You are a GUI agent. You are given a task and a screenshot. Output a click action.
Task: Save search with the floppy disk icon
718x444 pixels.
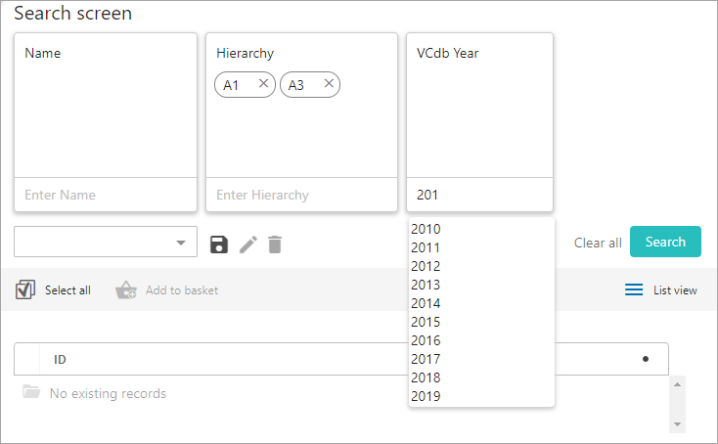coord(219,244)
